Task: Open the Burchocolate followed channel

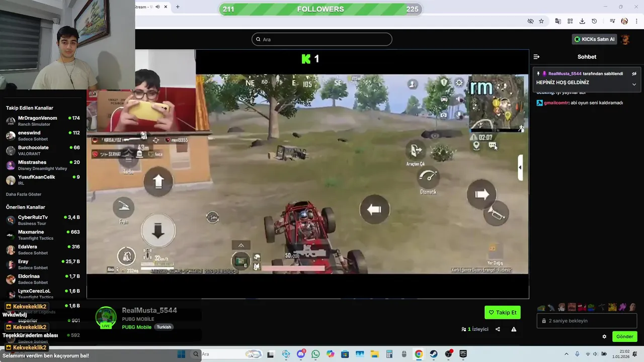Action: point(43,150)
